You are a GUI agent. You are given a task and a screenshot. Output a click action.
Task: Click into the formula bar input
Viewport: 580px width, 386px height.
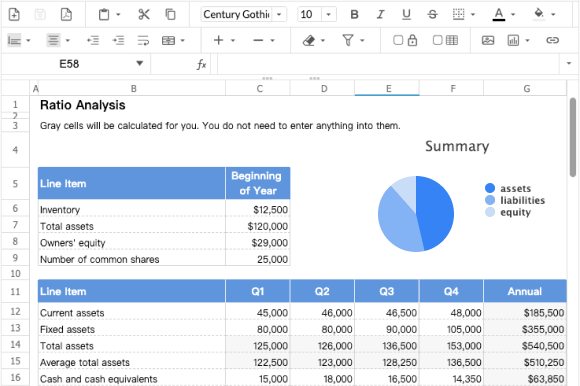(x=388, y=64)
